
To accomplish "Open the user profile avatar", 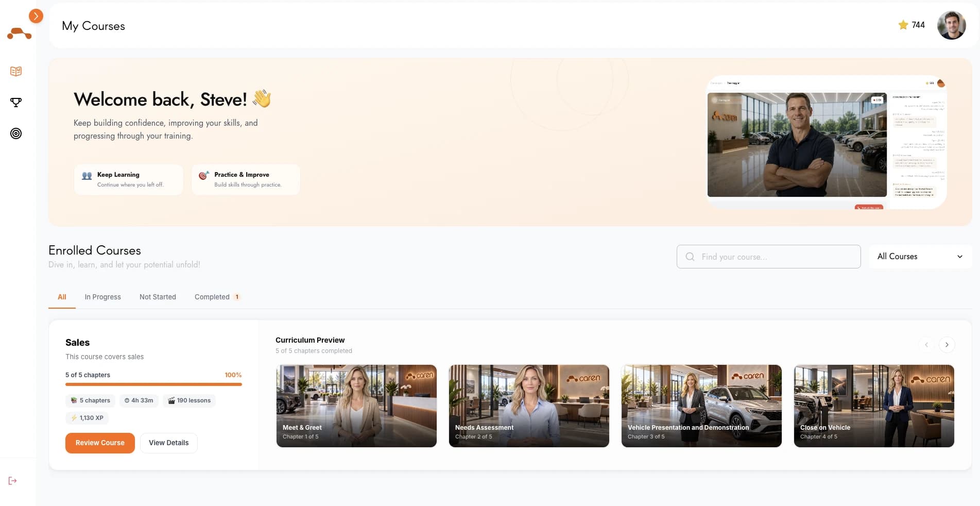I will 951,25.
